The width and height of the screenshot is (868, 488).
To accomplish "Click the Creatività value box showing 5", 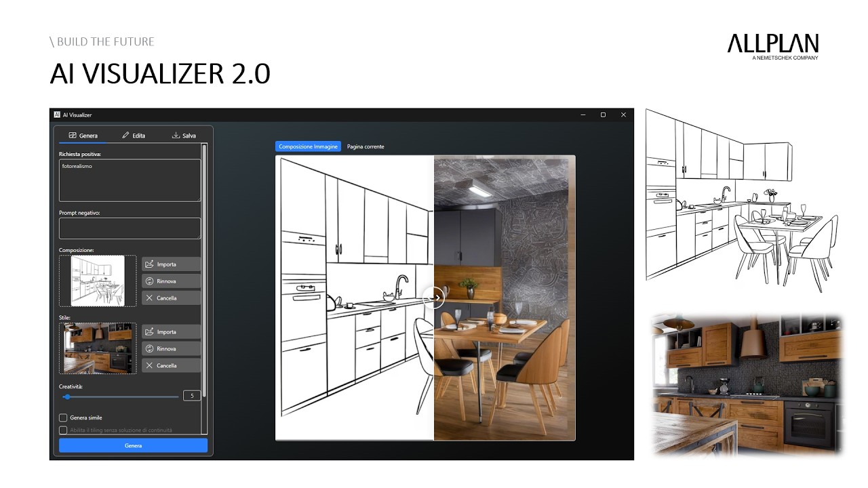I will [x=192, y=396].
